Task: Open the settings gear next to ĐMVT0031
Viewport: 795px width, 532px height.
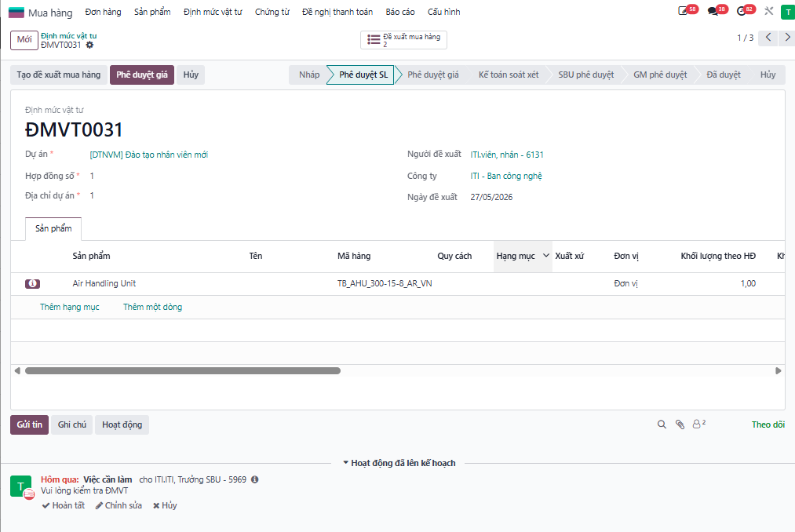Action: [x=89, y=46]
